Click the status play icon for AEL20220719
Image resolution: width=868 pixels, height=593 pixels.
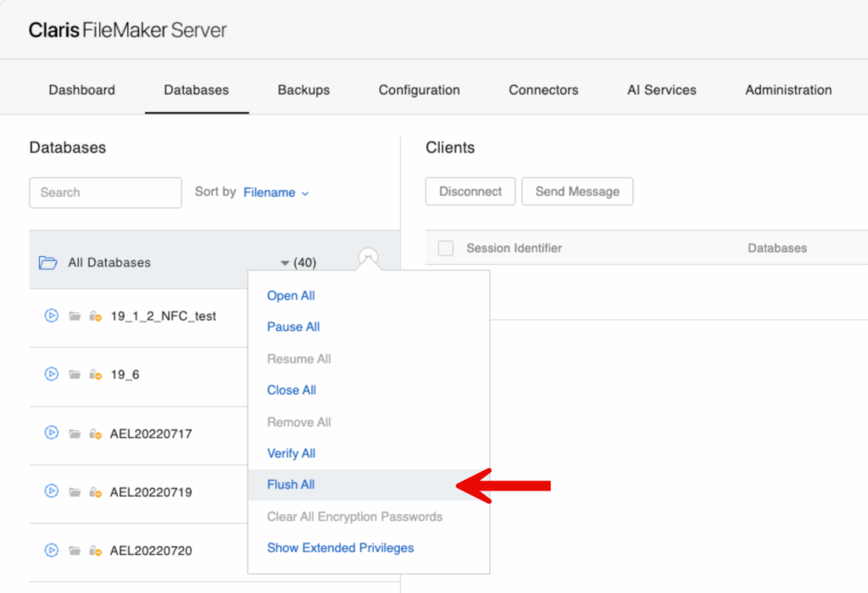point(52,491)
